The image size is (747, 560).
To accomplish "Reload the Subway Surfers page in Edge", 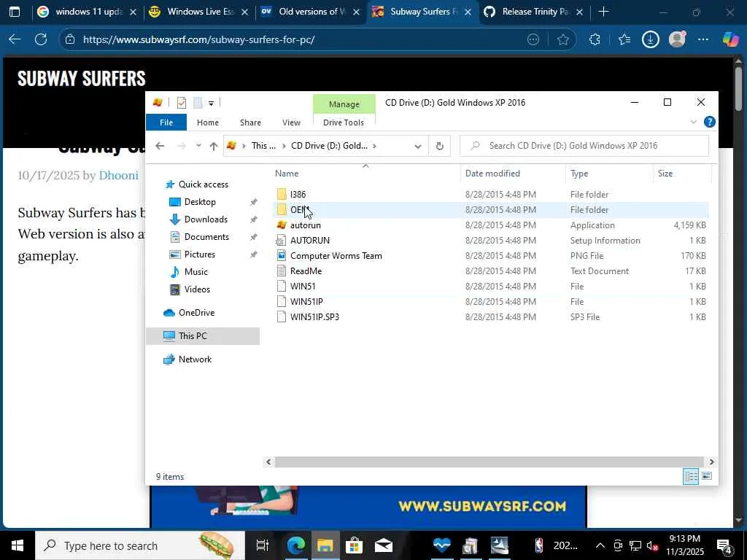I will click(41, 39).
